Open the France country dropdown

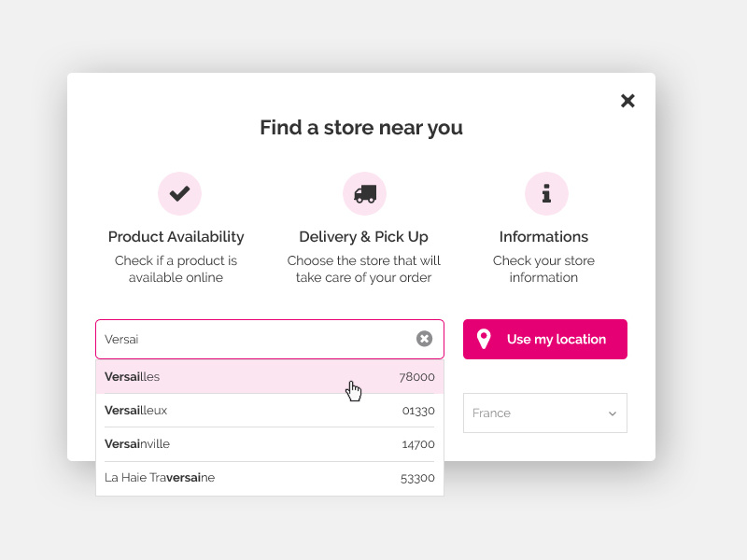pos(544,413)
